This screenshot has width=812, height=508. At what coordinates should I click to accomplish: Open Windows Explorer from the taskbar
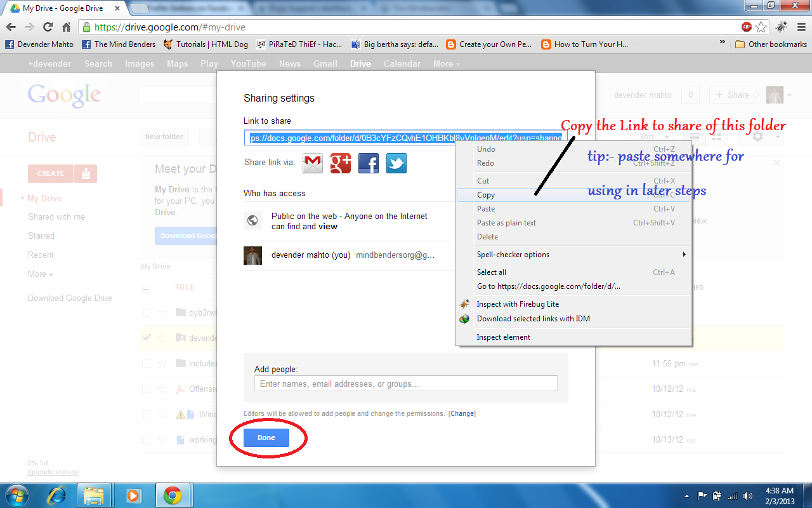94,495
